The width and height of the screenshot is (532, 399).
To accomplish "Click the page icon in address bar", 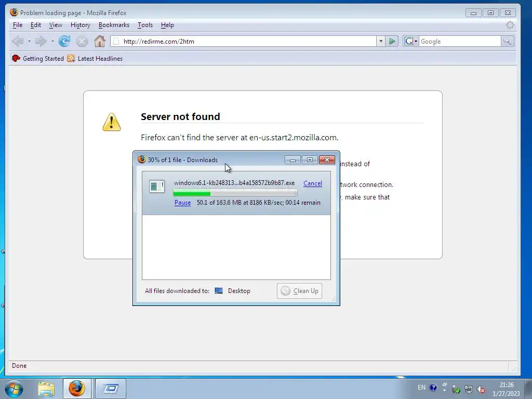I will (116, 42).
